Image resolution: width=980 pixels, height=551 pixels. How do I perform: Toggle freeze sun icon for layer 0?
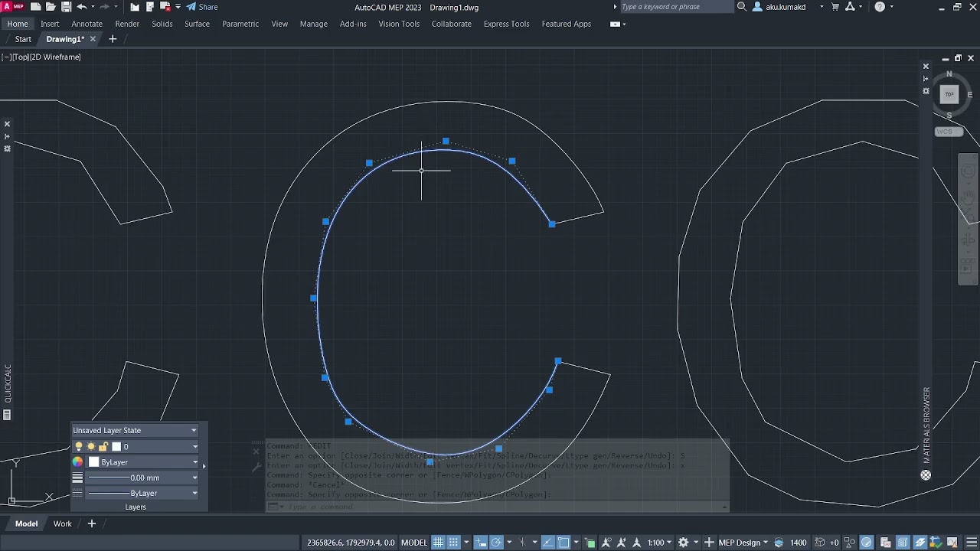[91, 446]
